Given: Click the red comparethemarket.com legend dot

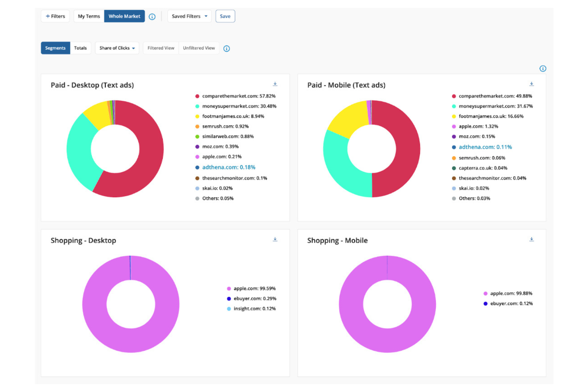Looking at the screenshot, I should 197,96.
